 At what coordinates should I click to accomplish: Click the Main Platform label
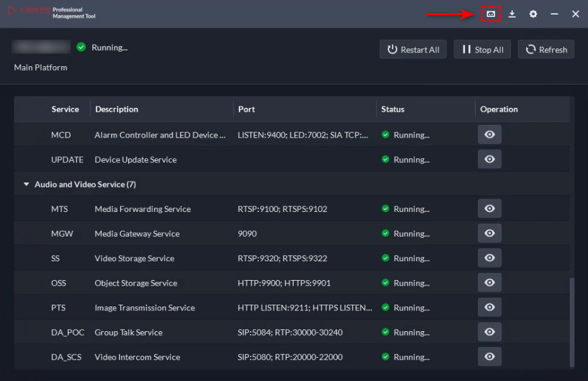click(40, 67)
